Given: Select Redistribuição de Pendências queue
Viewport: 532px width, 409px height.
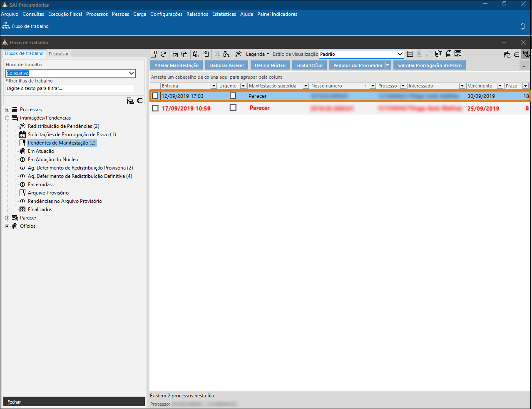Looking at the screenshot, I should tap(63, 126).
